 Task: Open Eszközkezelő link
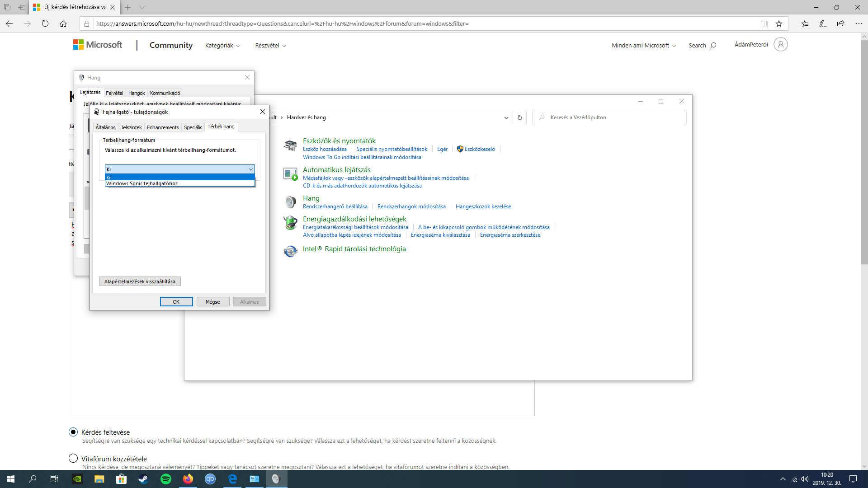pos(480,149)
